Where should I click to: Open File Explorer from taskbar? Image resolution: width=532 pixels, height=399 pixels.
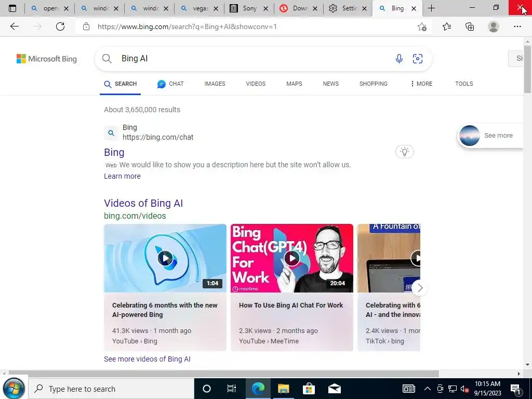(283, 389)
